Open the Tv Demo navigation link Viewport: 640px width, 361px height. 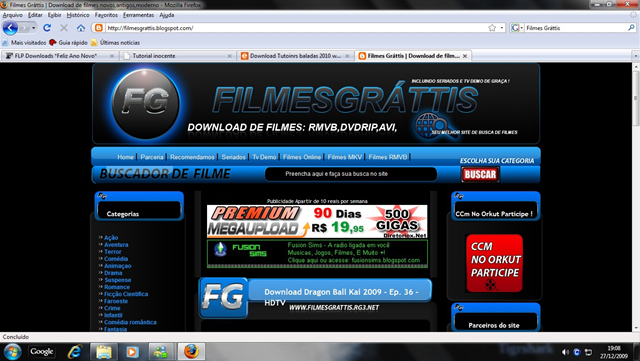[264, 157]
